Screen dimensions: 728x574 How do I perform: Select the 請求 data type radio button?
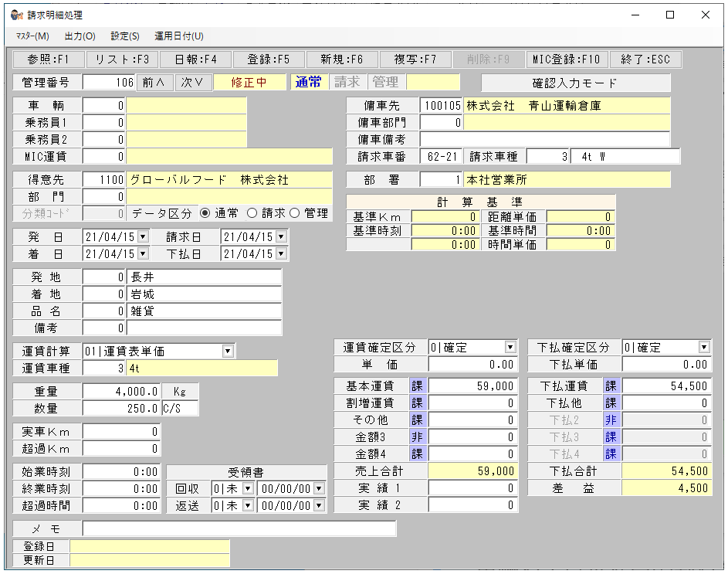coord(251,213)
